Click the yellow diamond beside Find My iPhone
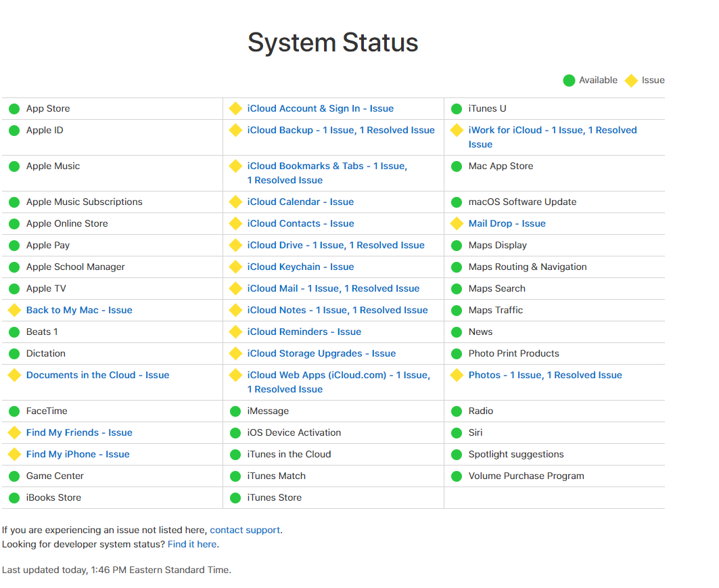The image size is (719, 588). coord(14,454)
